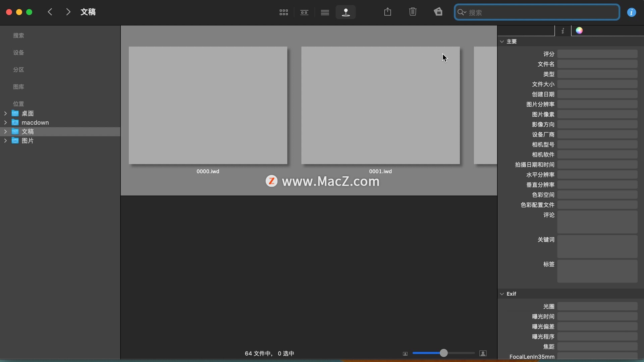Click the 文件名 field

(597, 64)
